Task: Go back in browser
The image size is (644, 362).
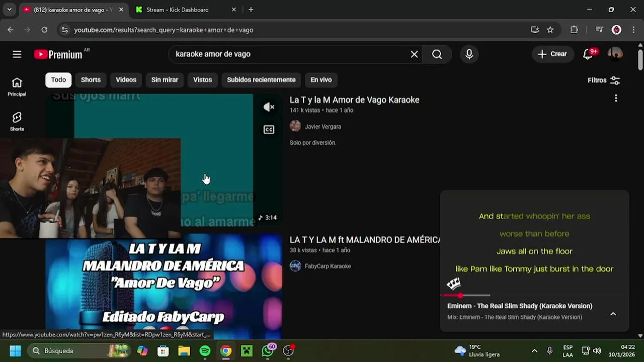Action: click(x=11, y=30)
